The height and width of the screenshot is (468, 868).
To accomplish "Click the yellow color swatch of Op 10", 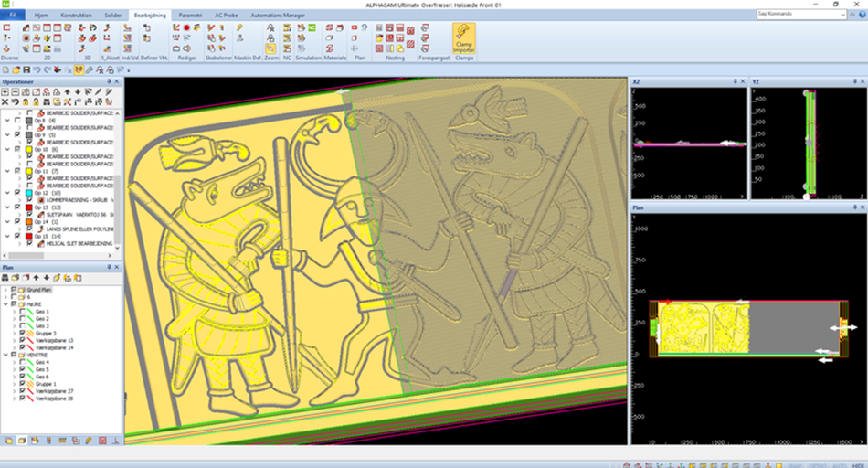I will tap(29, 150).
